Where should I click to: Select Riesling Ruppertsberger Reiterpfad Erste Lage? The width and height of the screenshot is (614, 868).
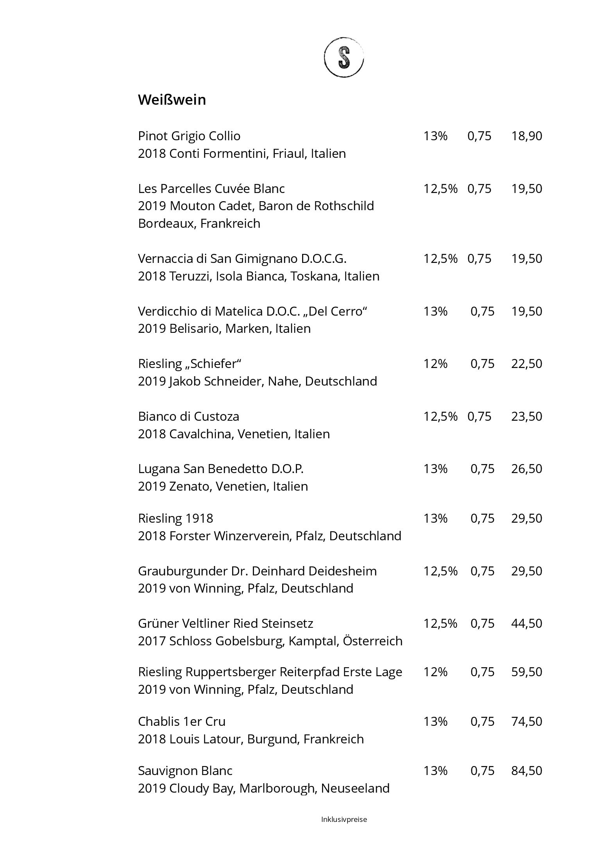[x=270, y=672]
